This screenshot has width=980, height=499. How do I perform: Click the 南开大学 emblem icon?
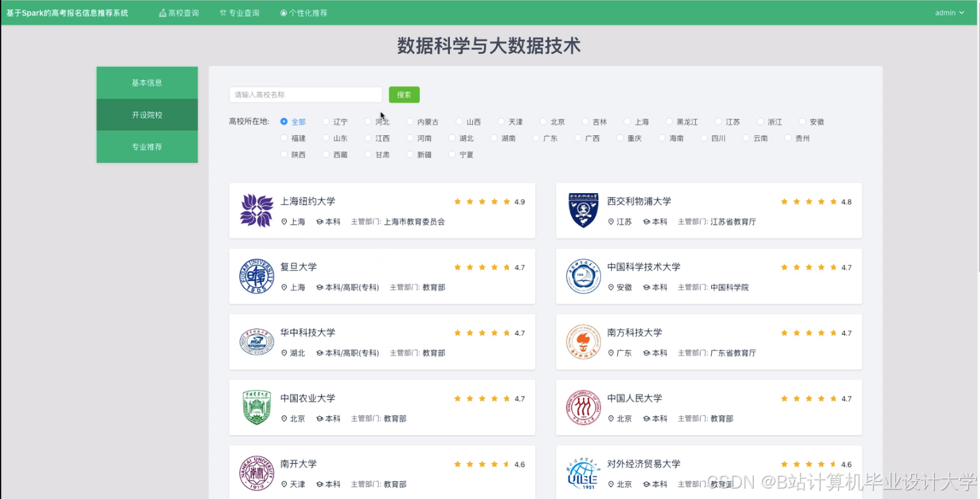(x=256, y=472)
